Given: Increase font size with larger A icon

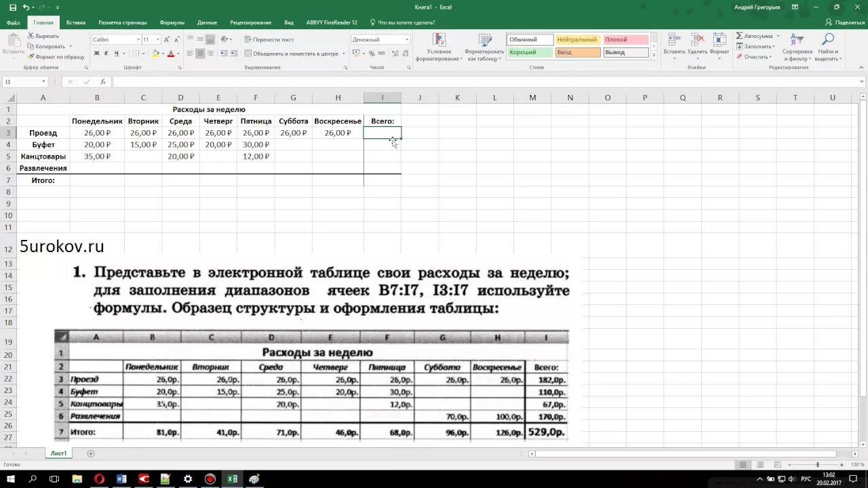Looking at the screenshot, I should (x=167, y=39).
